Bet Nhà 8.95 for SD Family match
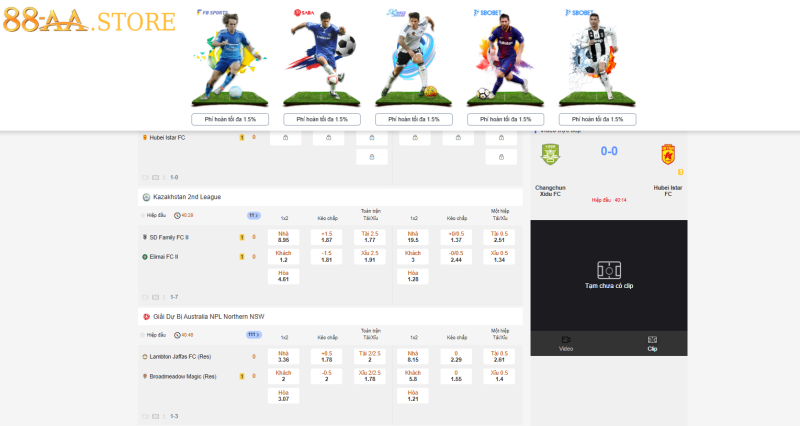The height and width of the screenshot is (426, 800). (284, 237)
